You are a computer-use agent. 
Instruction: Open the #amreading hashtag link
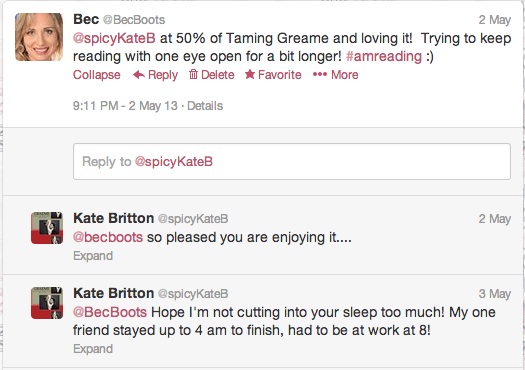tap(384, 56)
